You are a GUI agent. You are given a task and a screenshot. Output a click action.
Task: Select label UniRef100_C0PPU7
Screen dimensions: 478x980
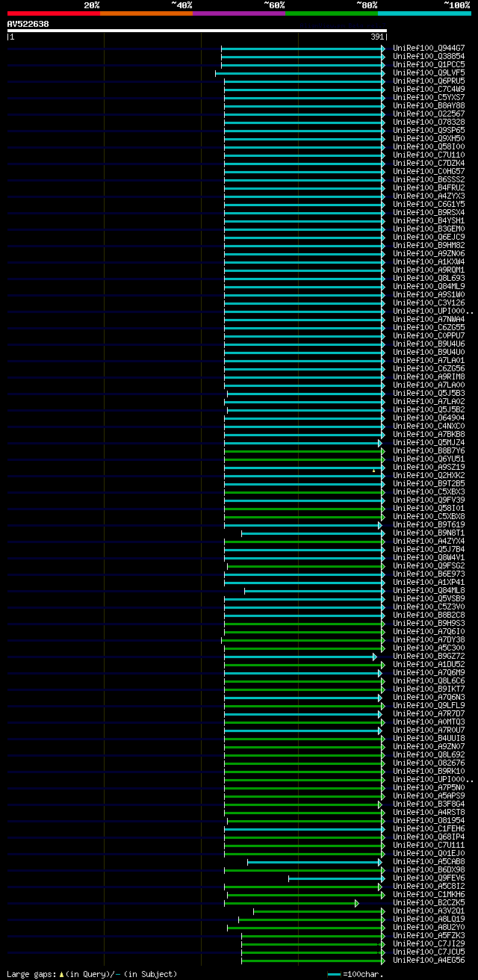point(429,335)
